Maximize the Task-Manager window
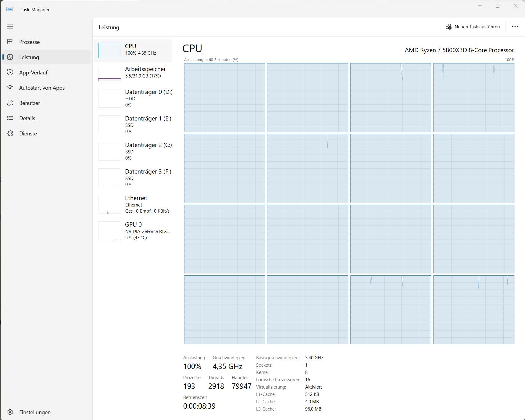Image resolution: width=525 pixels, height=420 pixels. (498, 6)
